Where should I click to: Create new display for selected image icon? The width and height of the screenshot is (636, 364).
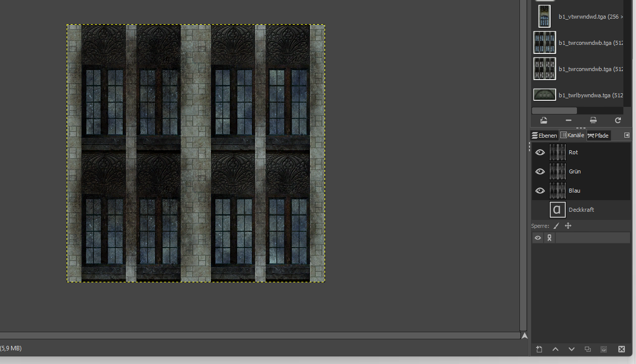[x=593, y=120]
